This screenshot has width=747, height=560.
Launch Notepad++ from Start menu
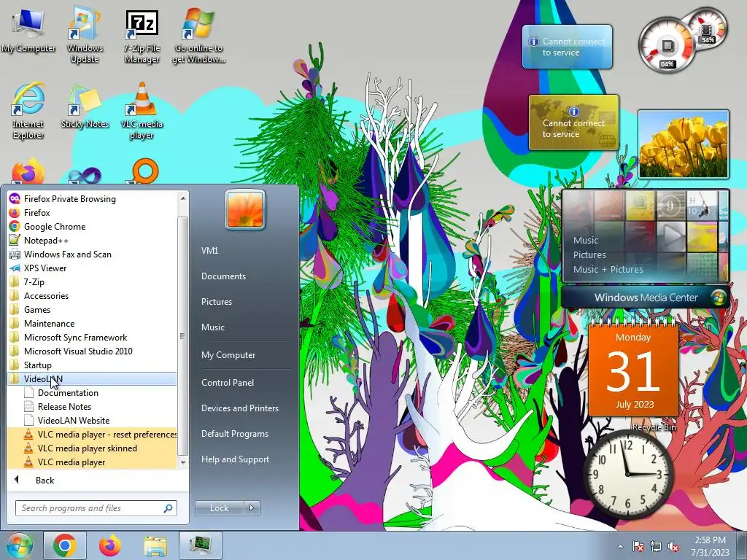click(46, 241)
